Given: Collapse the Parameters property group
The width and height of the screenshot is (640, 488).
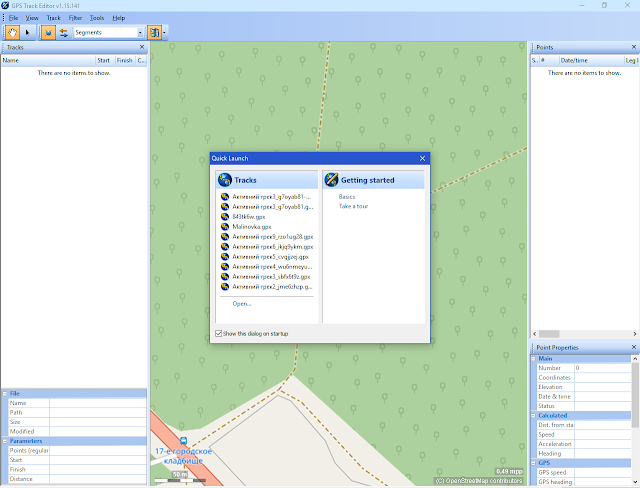Looking at the screenshot, I should click(5, 441).
